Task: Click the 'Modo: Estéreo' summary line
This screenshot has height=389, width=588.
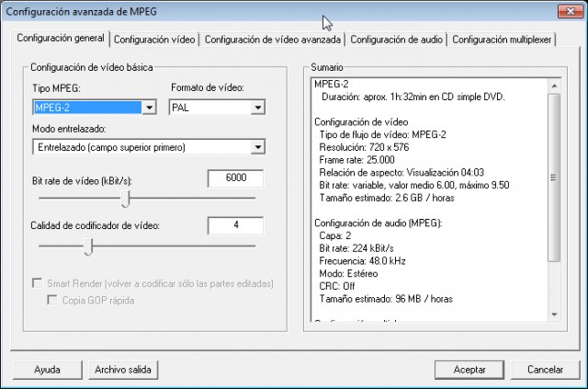Action: (x=348, y=273)
